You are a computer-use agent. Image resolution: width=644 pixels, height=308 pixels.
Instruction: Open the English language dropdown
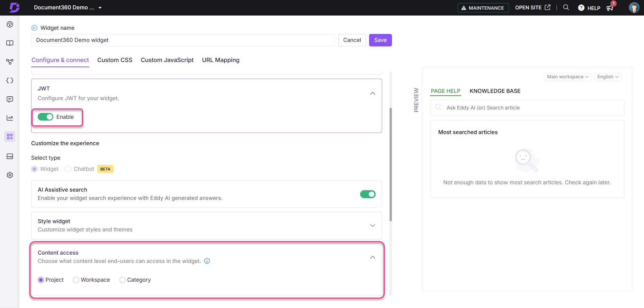tap(608, 77)
